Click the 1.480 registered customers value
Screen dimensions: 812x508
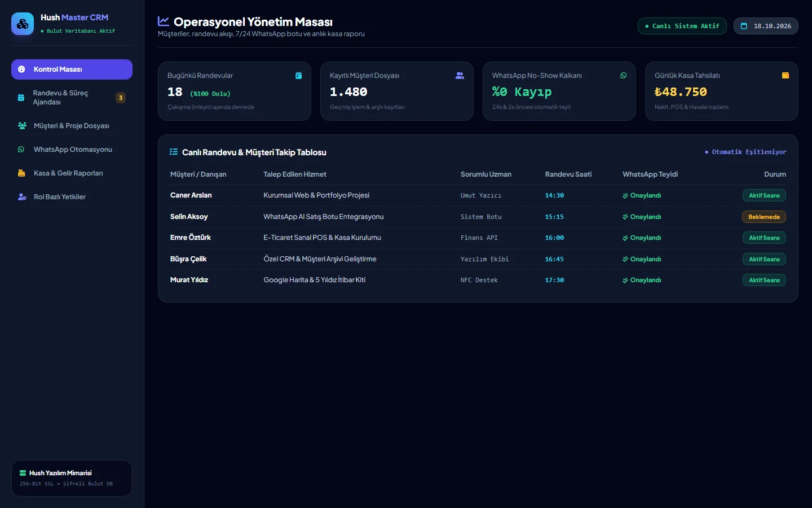point(348,92)
